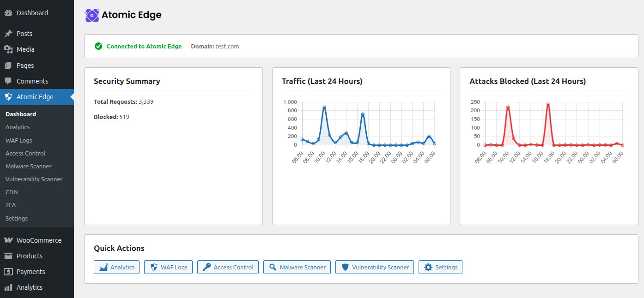Click the chart icon in Analytics quick action
The image size is (644, 298).
(x=103, y=267)
